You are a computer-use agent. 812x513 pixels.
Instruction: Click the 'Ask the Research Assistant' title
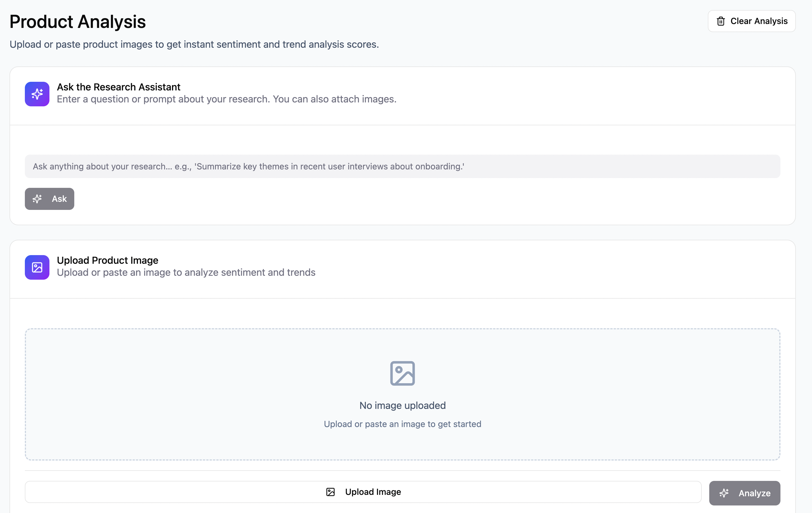coord(118,87)
